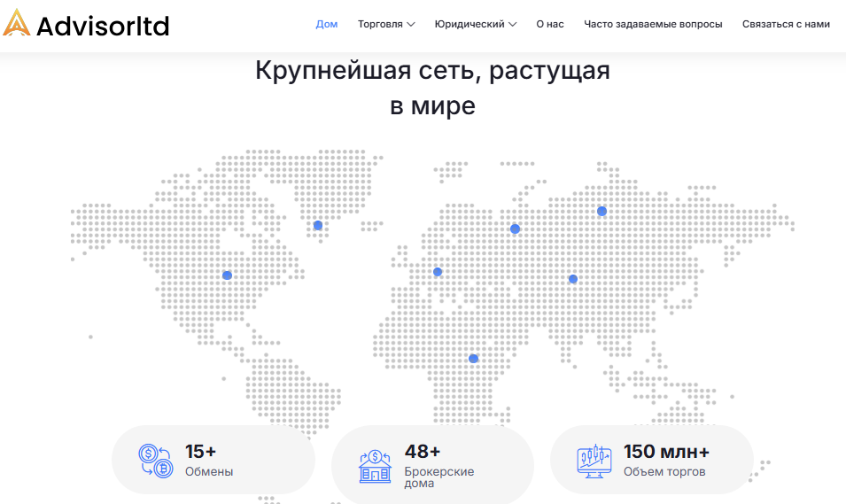Select the blue map marker in central Africa
The image size is (846, 504).
(473, 359)
